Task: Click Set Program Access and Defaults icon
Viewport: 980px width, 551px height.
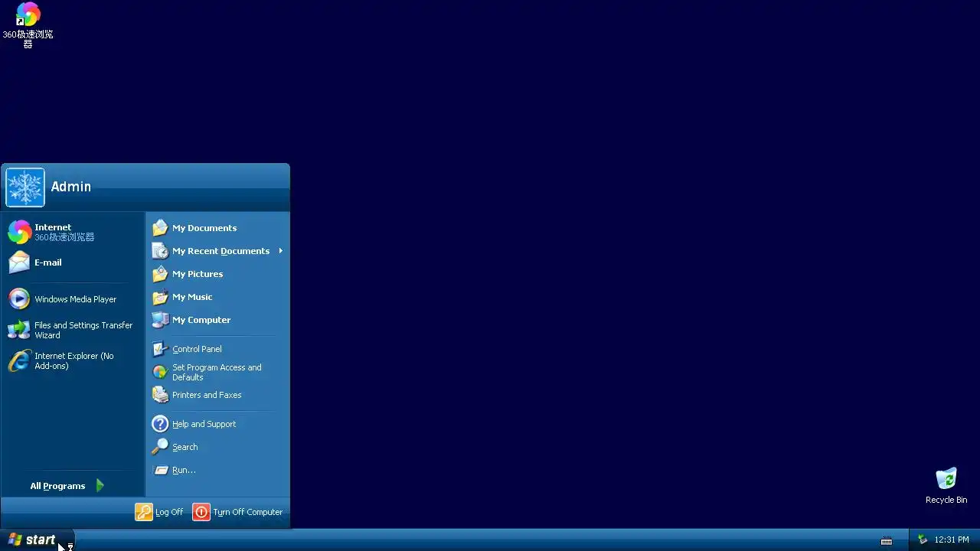Action: click(x=160, y=372)
